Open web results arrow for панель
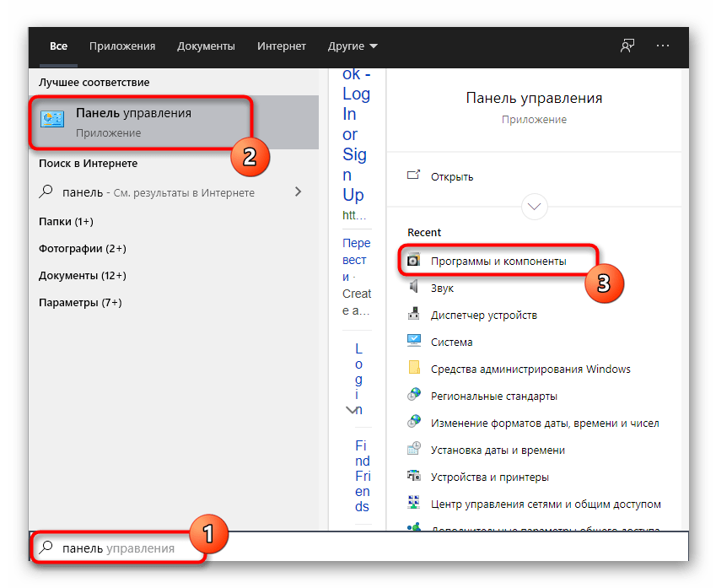This screenshot has height=588, width=716. pyautogui.click(x=298, y=192)
